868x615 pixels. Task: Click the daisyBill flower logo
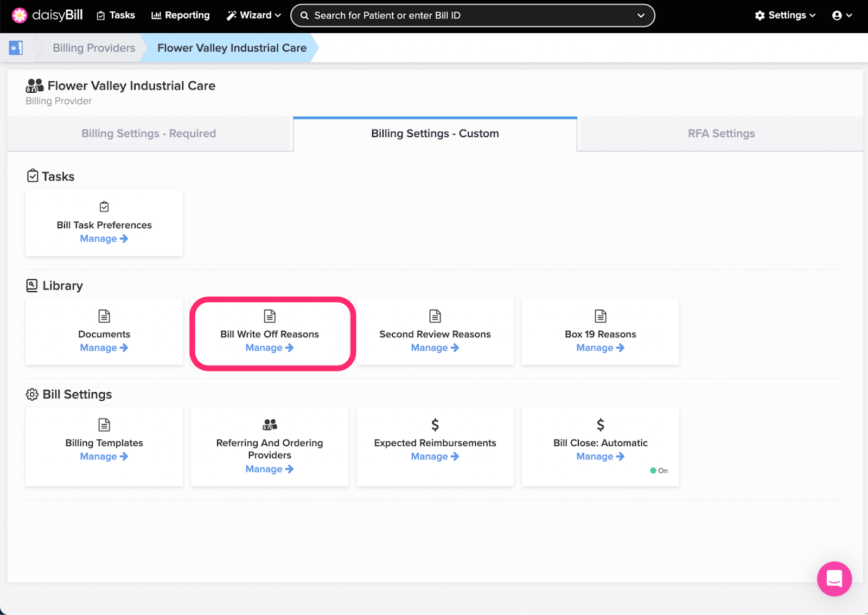(20, 15)
